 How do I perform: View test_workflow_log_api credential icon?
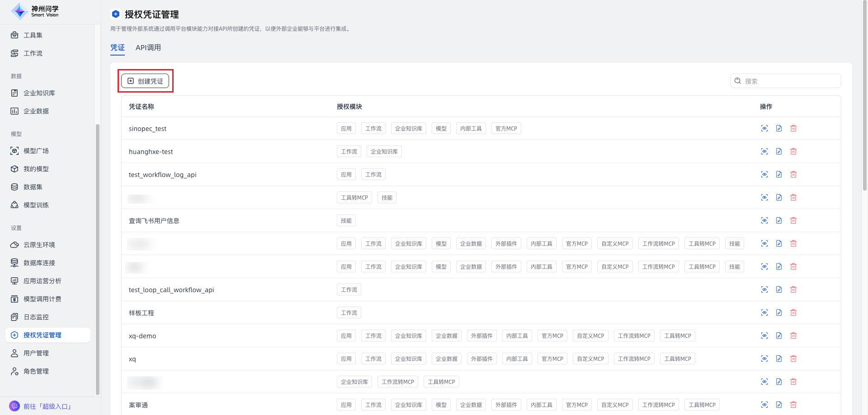[764, 174]
